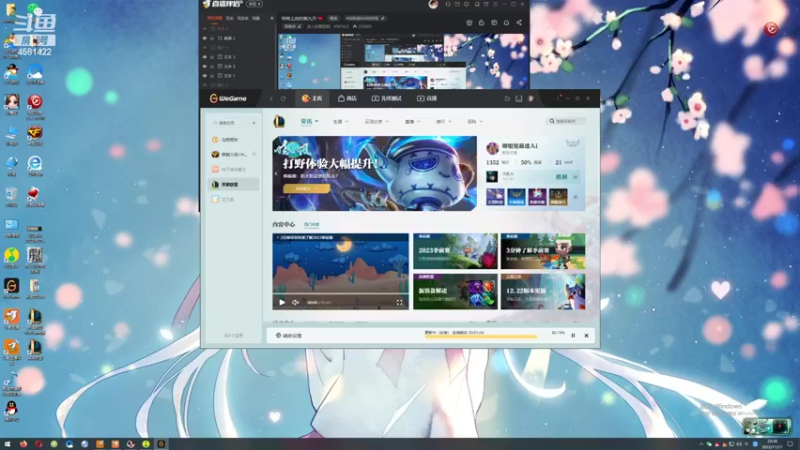Select the last game entry under 英雄联盟 in the sidebar
The height and width of the screenshot is (450, 800).
click(x=233, y=199)
